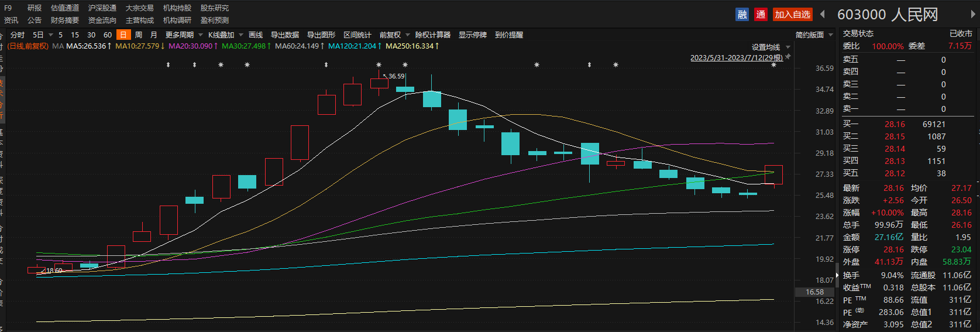This screenshot has height=332, width=980.
Task: Click 换手 turnover value 9.04%
Action: [x=892, y=275]
